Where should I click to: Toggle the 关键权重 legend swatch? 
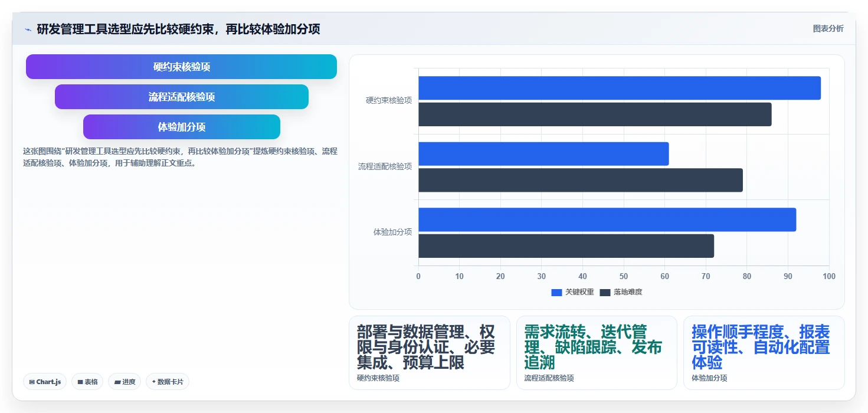(x=556, y=292)
